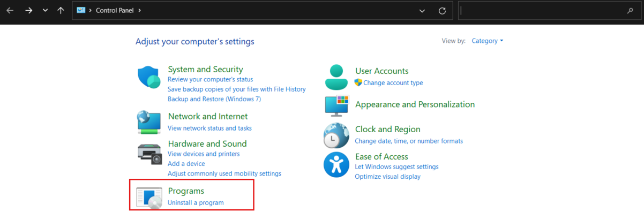Click Control Panel breadcrumb in address bar

(114, 11)
